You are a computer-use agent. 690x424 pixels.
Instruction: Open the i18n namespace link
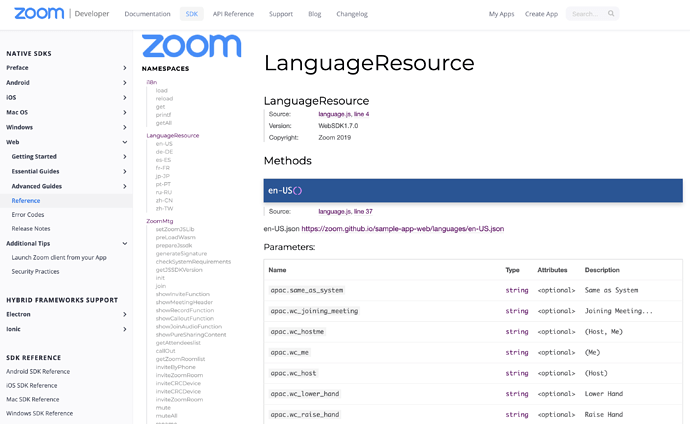152,82
